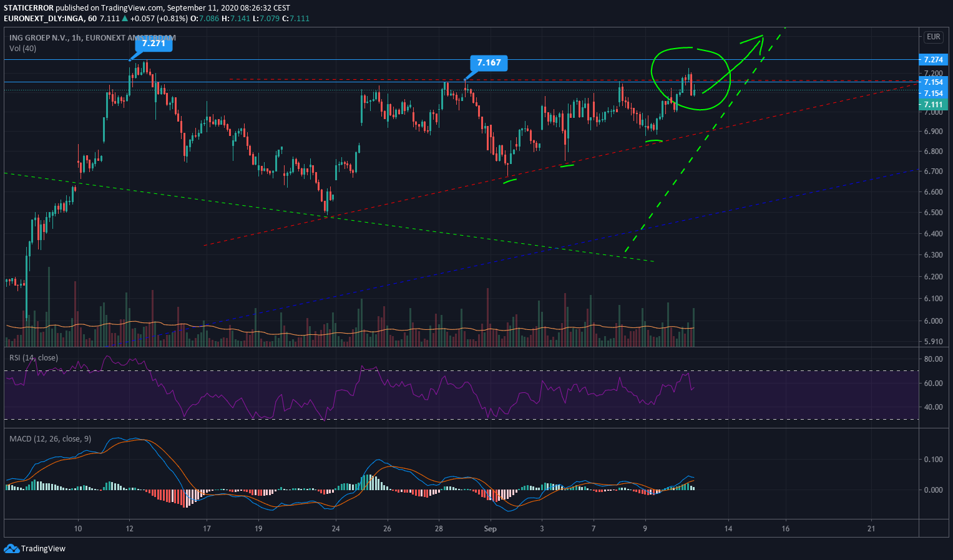
Task: Click the Vol (40) indicator label
Action: [22, 49]
